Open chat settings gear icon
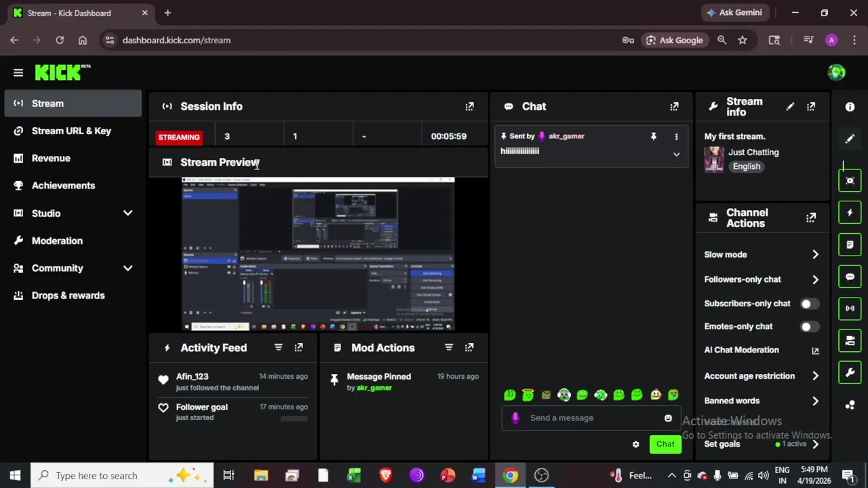 pyautogui.click(x=635, y=445)
